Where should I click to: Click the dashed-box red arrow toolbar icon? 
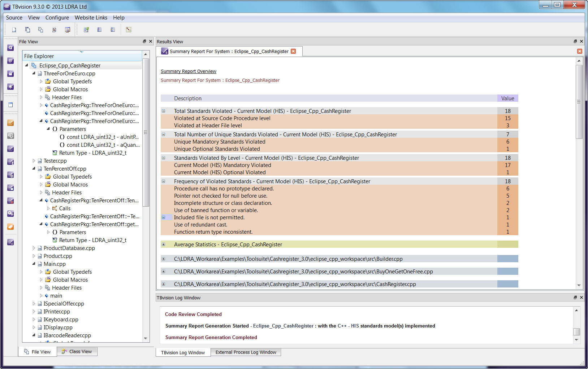click(129, 30)
